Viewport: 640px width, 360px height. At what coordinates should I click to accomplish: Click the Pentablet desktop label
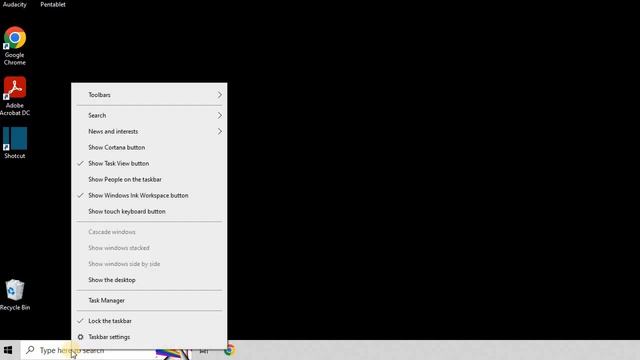(x=53, y=4)
